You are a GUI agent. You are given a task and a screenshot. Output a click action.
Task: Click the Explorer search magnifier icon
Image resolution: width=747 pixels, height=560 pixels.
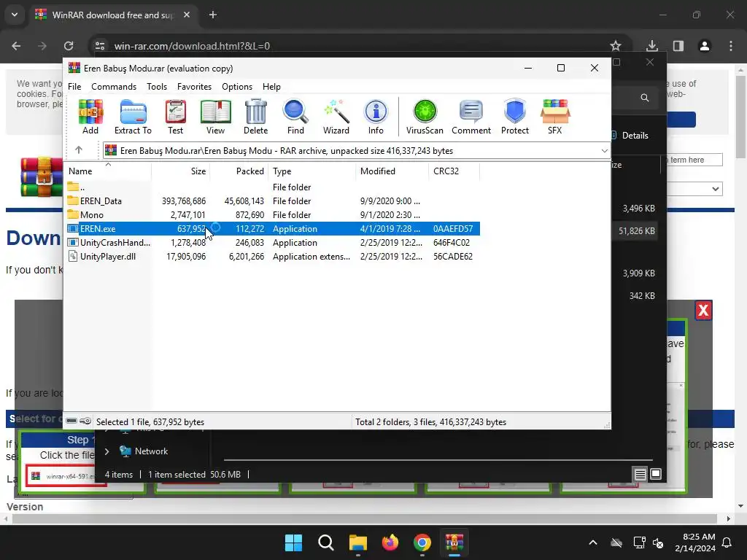pos(645,98)
